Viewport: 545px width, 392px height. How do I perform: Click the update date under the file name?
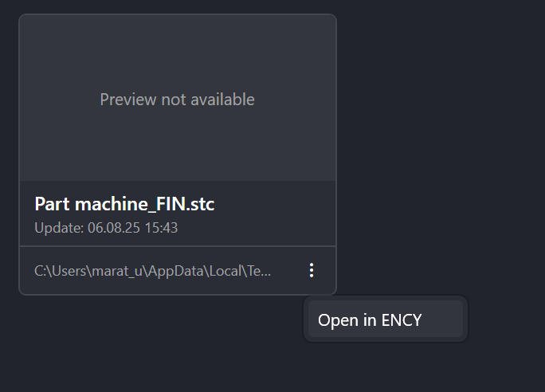click(106, 228)
